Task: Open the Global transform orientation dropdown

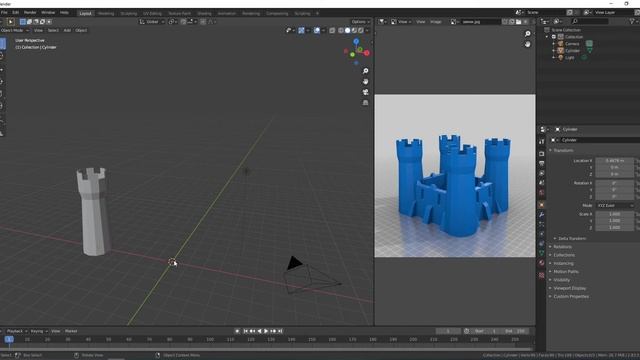Action: [152, 22]
